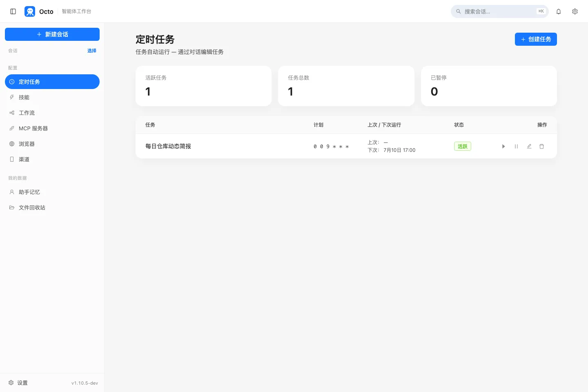Open 技能 in the sidebar

(x=52, y=97)
